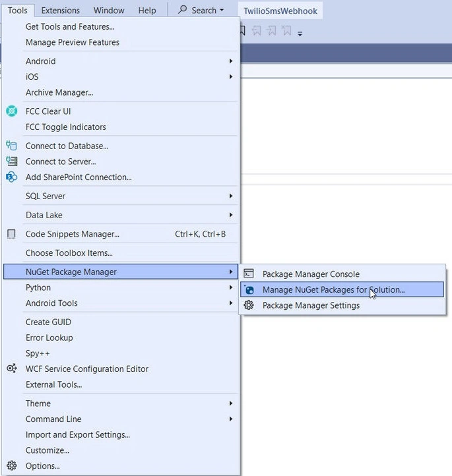Image resolution: width=452 pixels, height=476 pixels.
Task: Select Error Lookup entry
Action: [120, 338]
